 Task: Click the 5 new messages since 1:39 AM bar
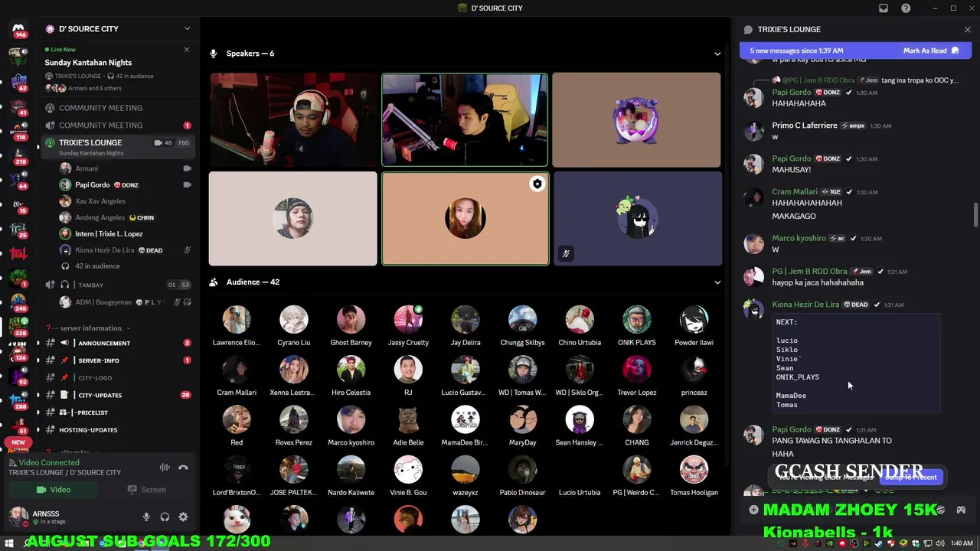(x=854, y=51)
